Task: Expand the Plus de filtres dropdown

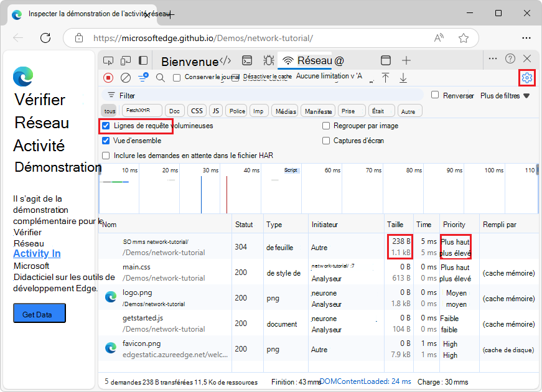Action: (505, 96)
